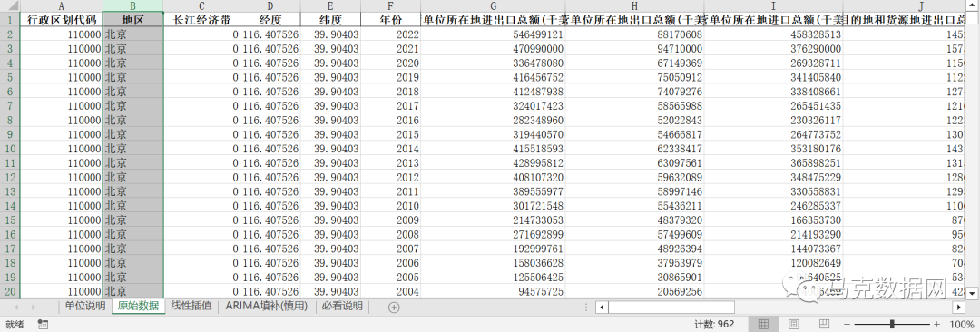Screen dimensions: 980x332
Task: Select column B header
Action: (x=133, y=5)
